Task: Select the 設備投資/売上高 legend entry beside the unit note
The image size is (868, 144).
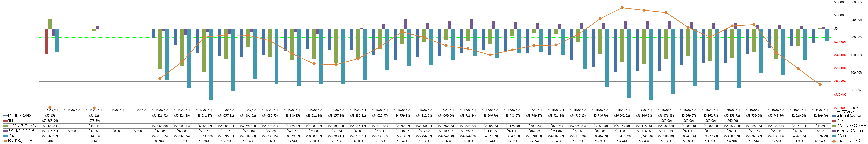Action: (846, 141)
